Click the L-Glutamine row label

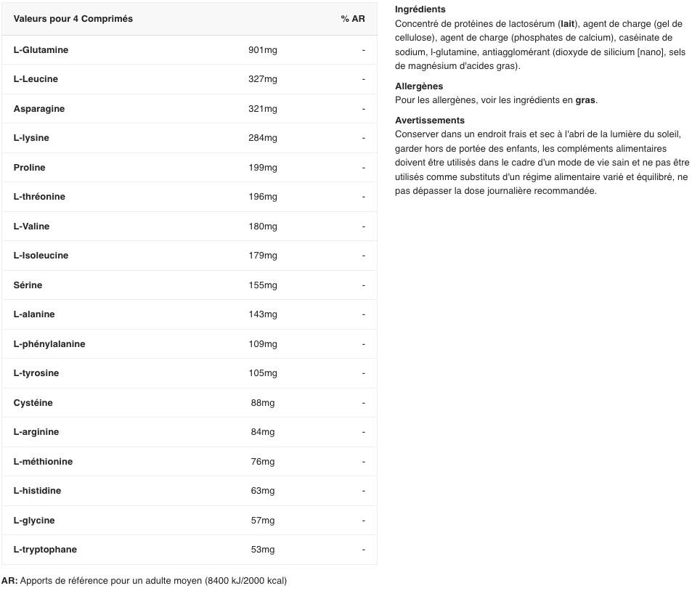(41, 50)
